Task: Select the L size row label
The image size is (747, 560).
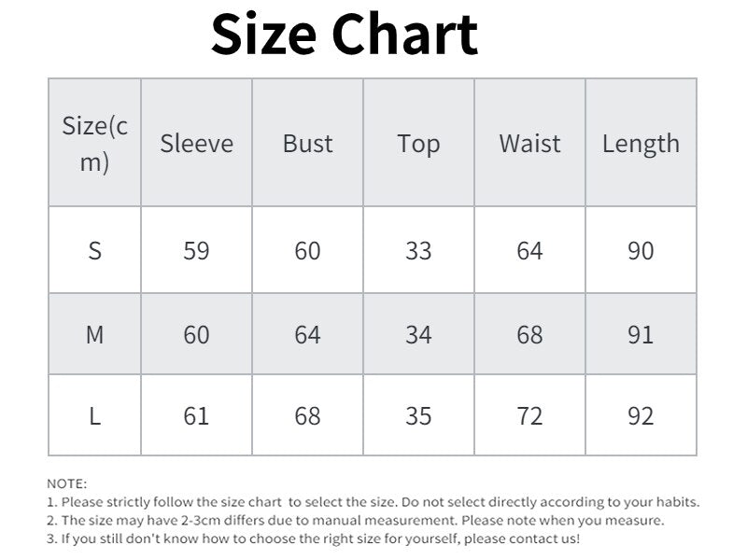Action: 94,416
